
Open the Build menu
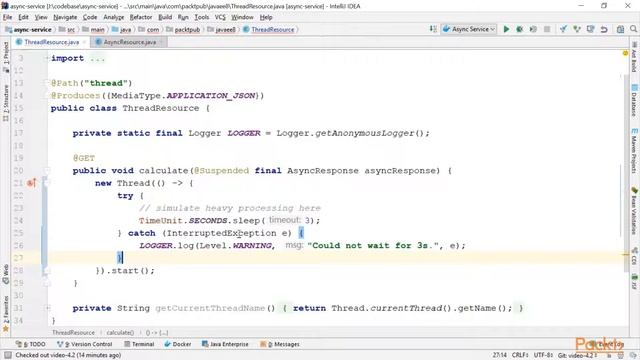(165, 17)
